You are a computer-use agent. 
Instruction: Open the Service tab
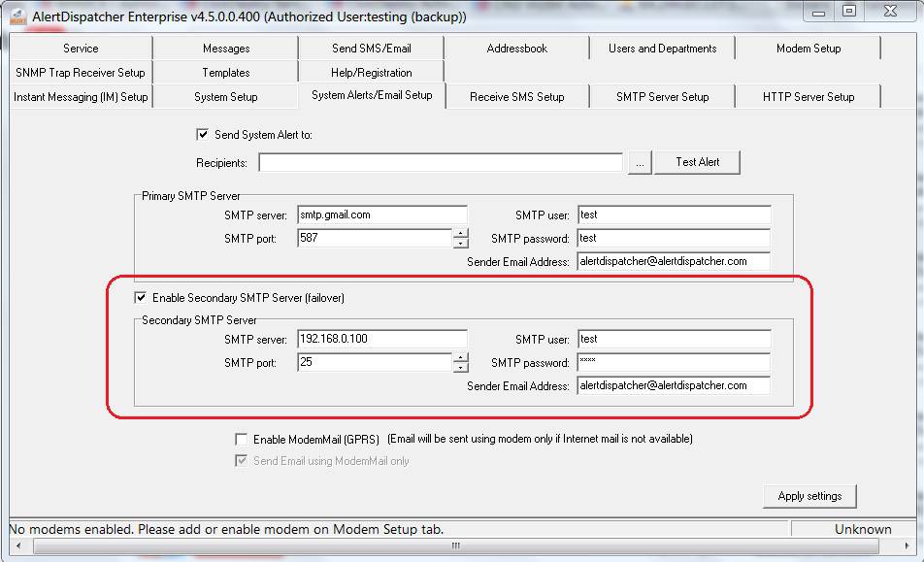click(81, 49)
